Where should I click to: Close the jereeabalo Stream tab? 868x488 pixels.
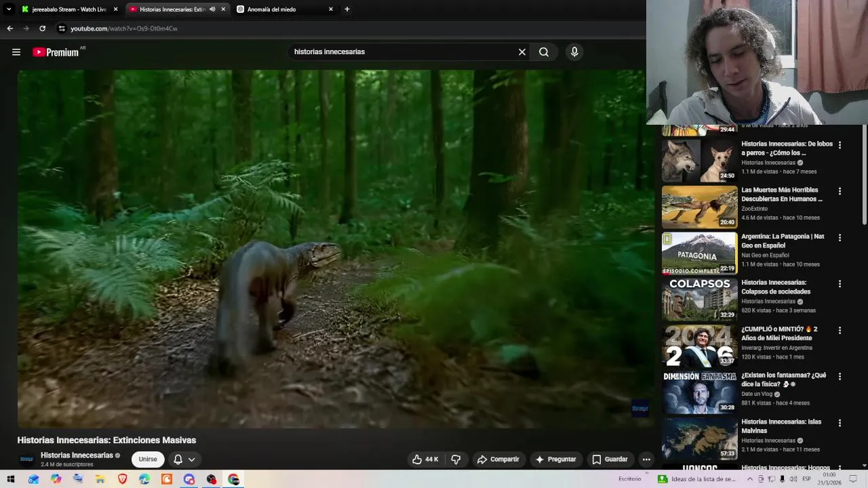(x=115, y=9)
